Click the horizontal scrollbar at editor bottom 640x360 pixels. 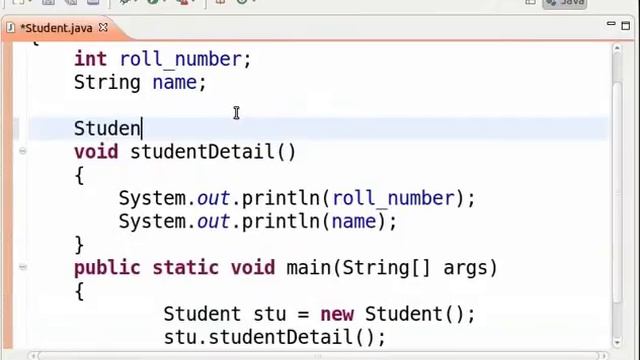tap(318, 356)
